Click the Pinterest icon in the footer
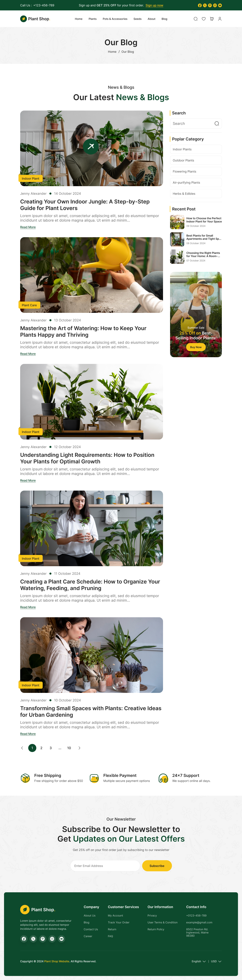 pyautogui.click(x=43, y=939)
